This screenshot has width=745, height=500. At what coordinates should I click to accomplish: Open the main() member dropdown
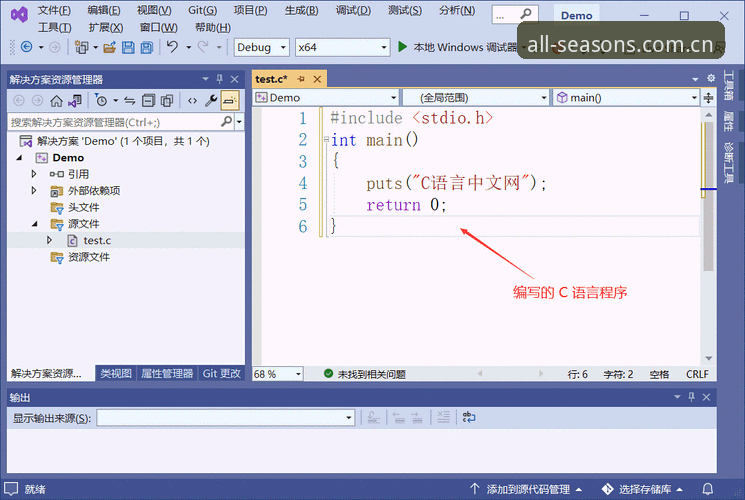pyautogui.click(x=626, y=97)
